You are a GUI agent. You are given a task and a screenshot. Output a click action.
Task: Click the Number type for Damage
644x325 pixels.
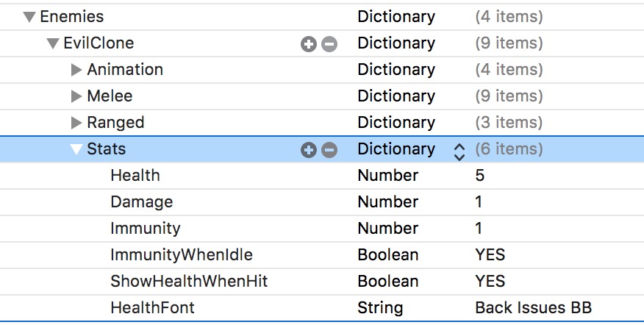pyautogui.click(x=387, y=202)
